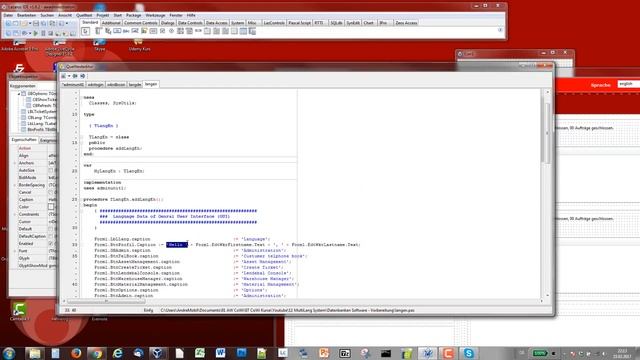Image resolution: width=640 pixels, height=360 pixels.
Task: Open Google Chrome from the taskbar
Action: [x=97, y=353]
